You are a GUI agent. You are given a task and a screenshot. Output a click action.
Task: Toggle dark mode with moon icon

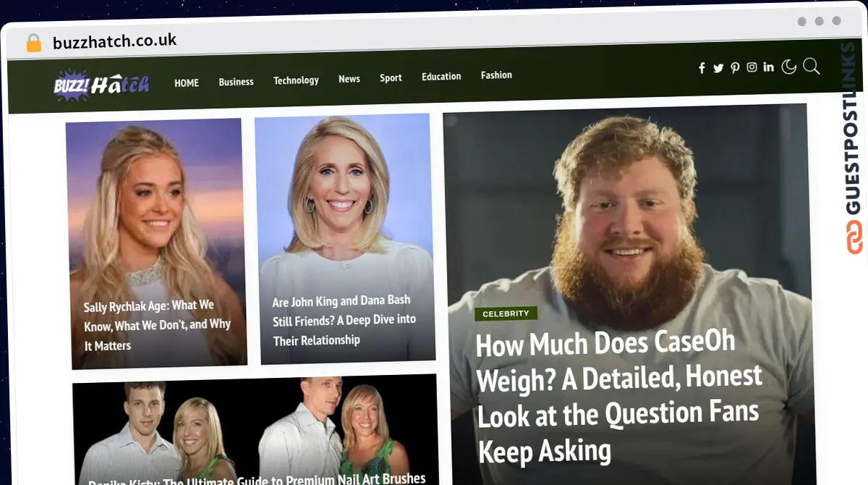789,67
